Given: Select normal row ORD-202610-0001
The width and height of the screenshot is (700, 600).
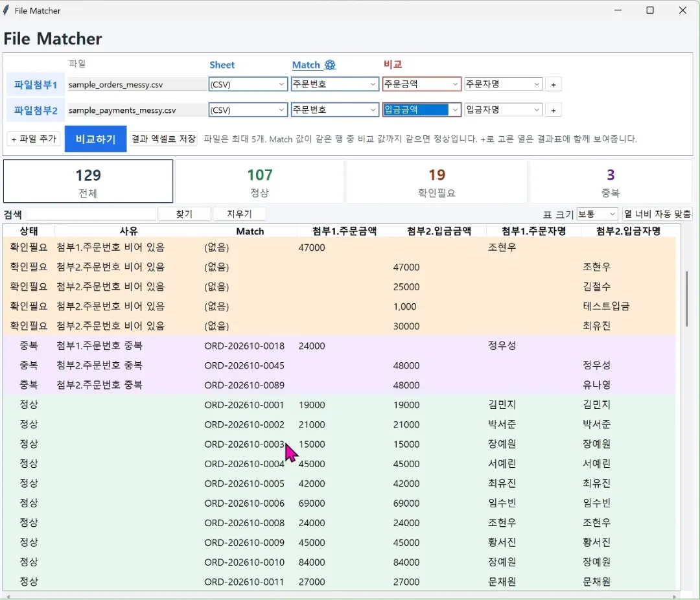Looking at the screenshot, I should pyautogui.click(x=339, y=404).
